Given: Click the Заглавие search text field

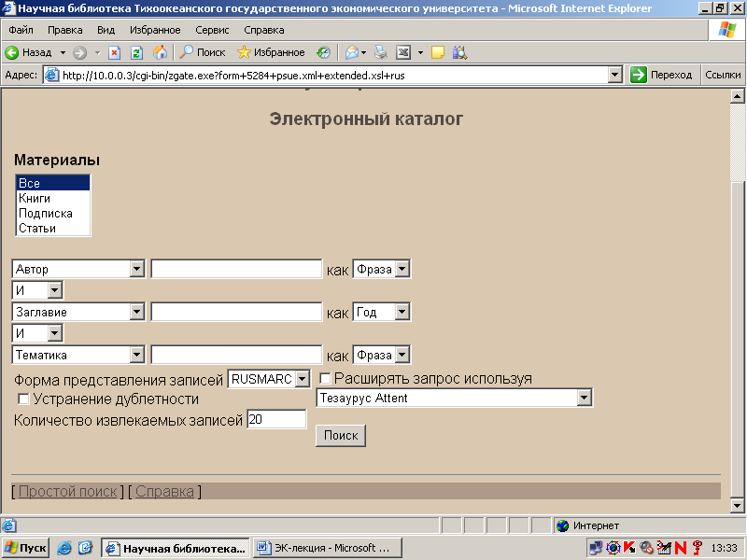Looking at the screenshot, I should pyautogui.click(x=236, y=312).
